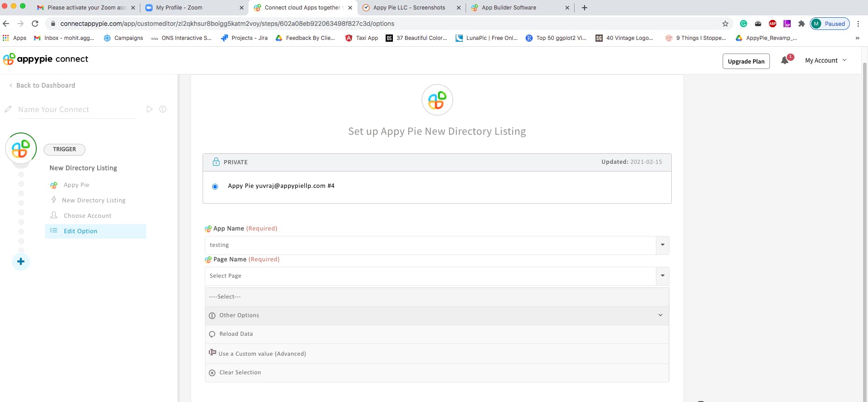Click the site lock icon in address bar

click(53, 24)
